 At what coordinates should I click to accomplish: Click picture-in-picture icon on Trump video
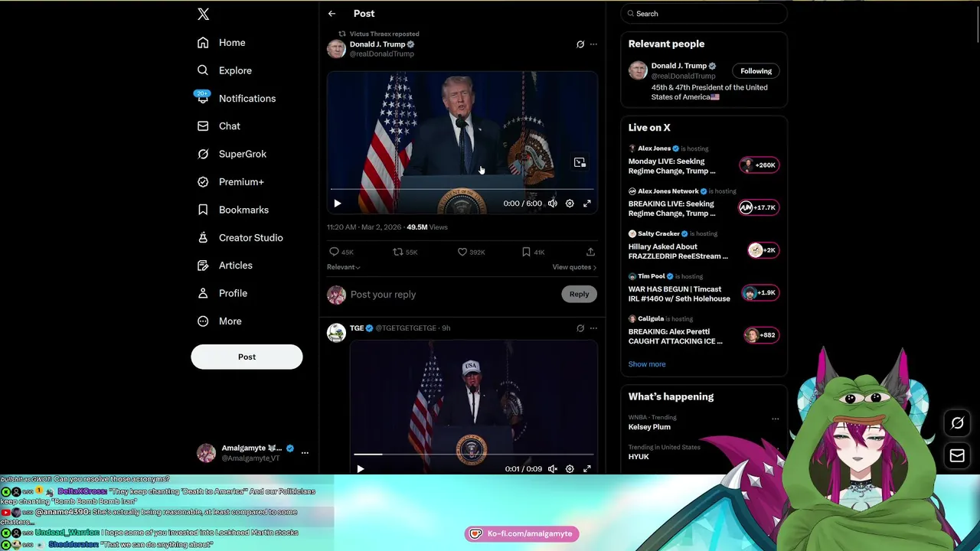(x=580, y=162)
